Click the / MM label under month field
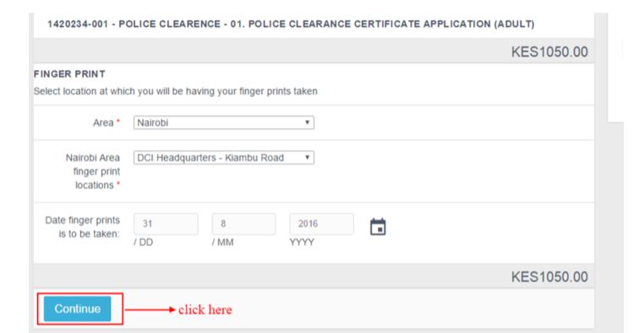The width and height of the screenshot is (644, 333). point(222,243)
